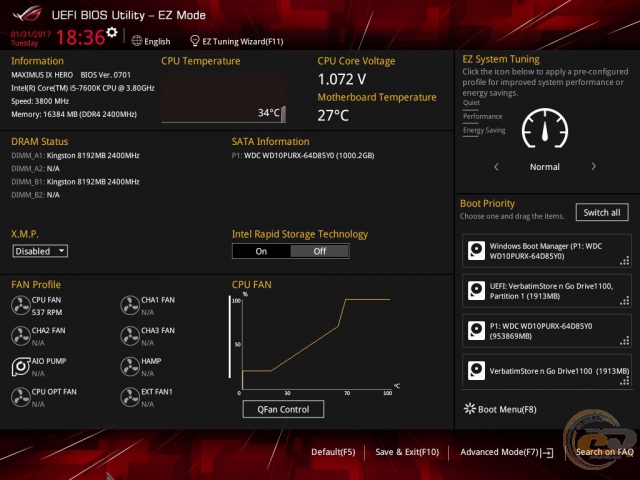Open Search on FAQ
Image resolution: width=640 pixels, height=480 pixels.
pos(604,452)
